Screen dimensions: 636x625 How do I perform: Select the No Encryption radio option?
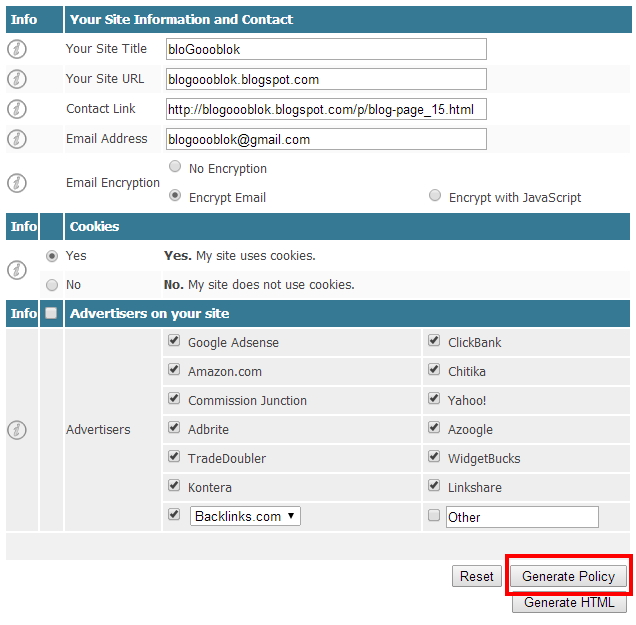(175, 166)
